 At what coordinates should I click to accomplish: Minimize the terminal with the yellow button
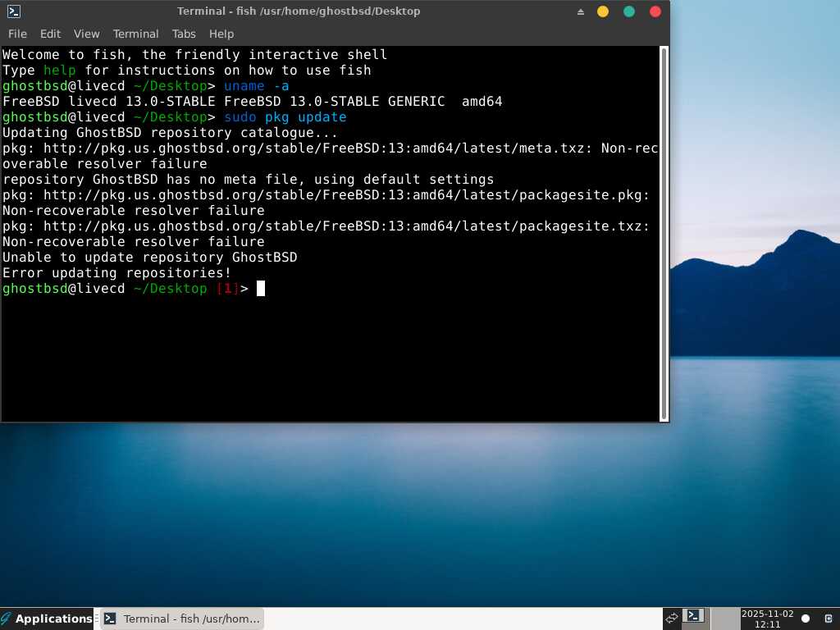coord(603,11)
